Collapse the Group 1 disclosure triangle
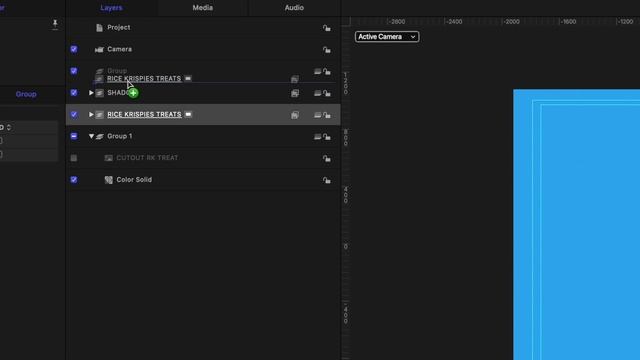Image resolution: width=640 pixels, height=360 pixels. point(91,136)
